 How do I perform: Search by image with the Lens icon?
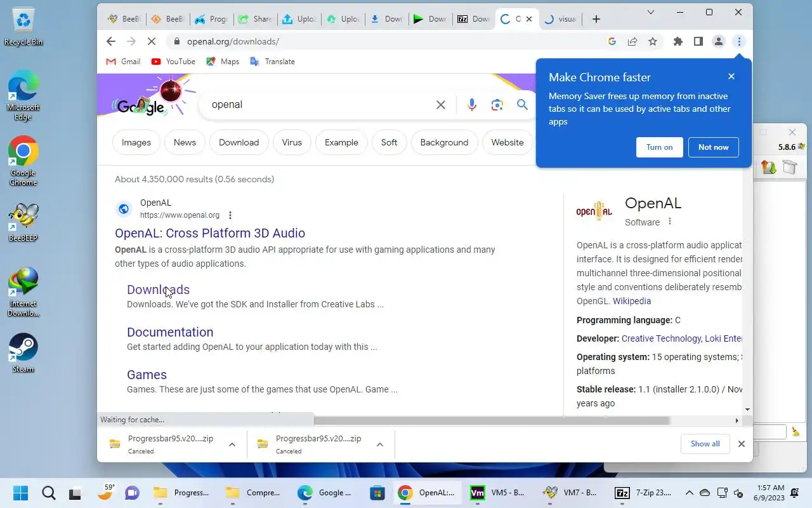497,105
